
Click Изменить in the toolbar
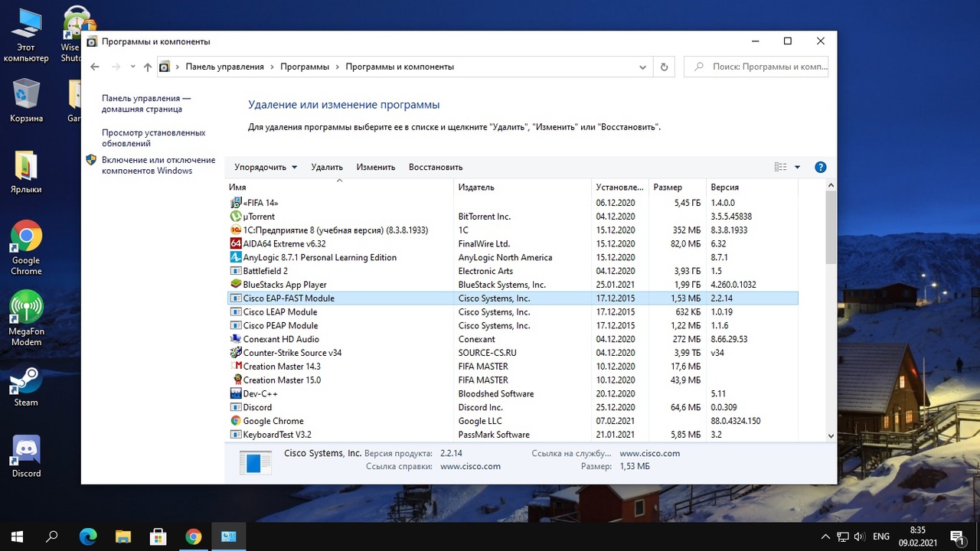[375, 167]
